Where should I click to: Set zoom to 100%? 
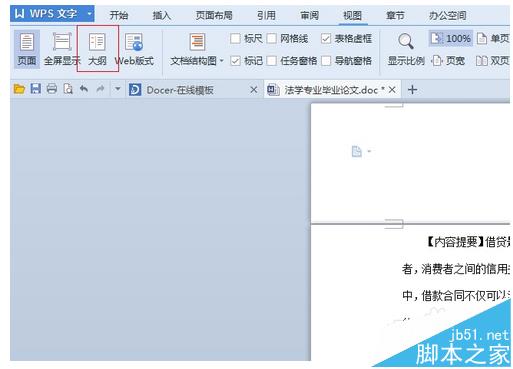click(451, 38)
